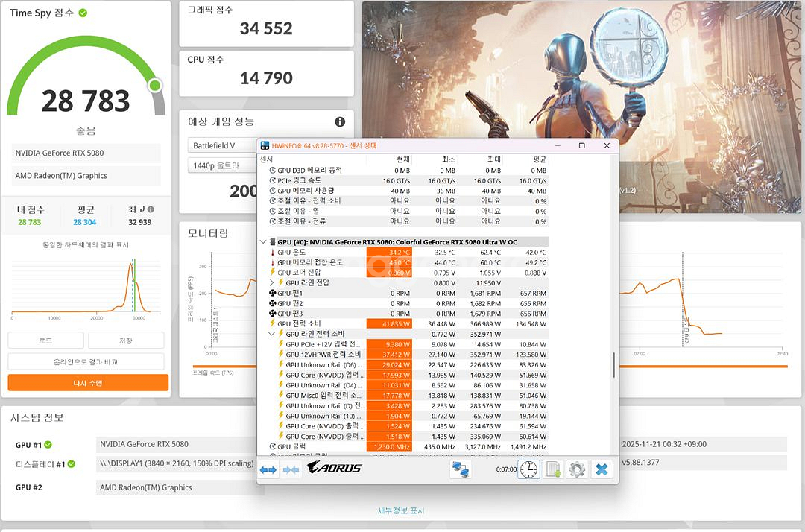The height and width of the screenshot is (532, 805).
Task: Click the 온라인으로 결과 비교 button
Action: (87, 361)
